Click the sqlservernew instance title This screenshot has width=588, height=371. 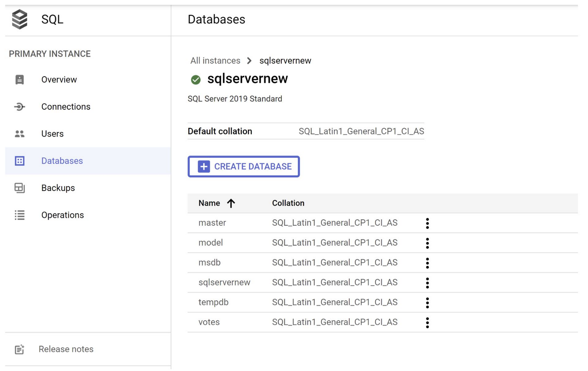(248, 79)
